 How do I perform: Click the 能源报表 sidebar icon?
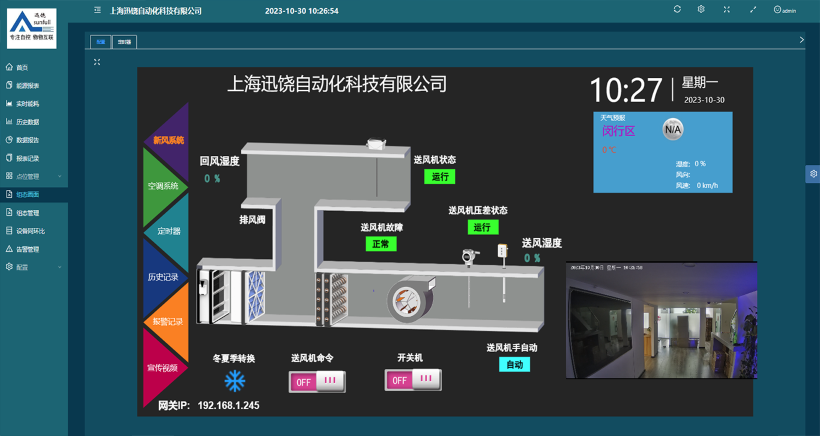(9, 85)
